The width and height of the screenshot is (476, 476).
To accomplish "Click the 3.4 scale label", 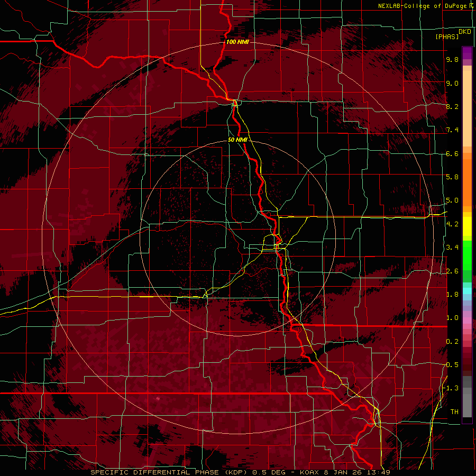I will [x=452, y=247].
